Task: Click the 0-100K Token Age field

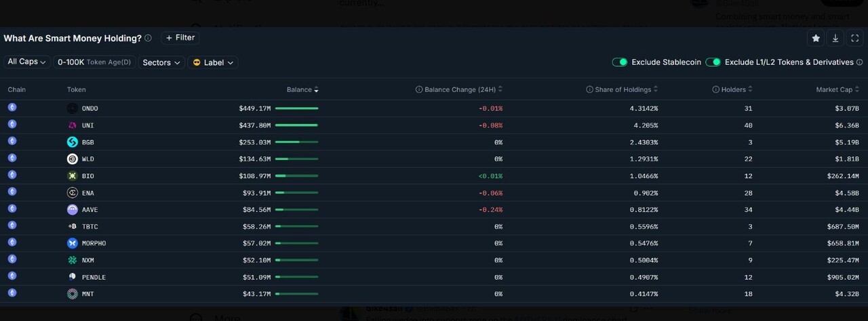Action: pyautogui.click(x=94, y=62)
